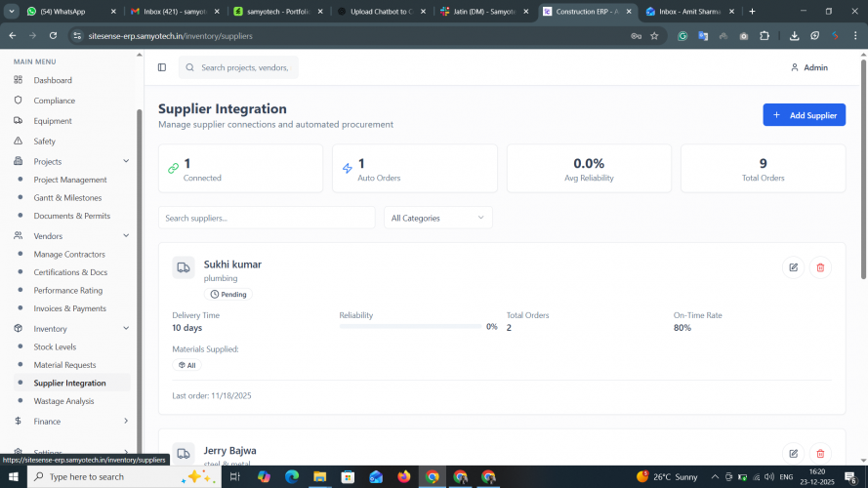Delete the Sukhi kumar supplier
This screenshot has height=488, width=868.
point(820,267)
